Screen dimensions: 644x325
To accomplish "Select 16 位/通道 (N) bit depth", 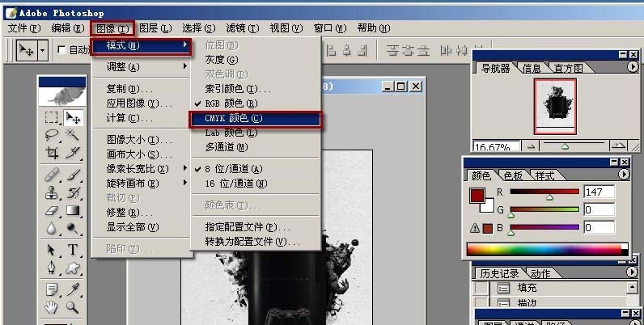I will tap(256, 184).
